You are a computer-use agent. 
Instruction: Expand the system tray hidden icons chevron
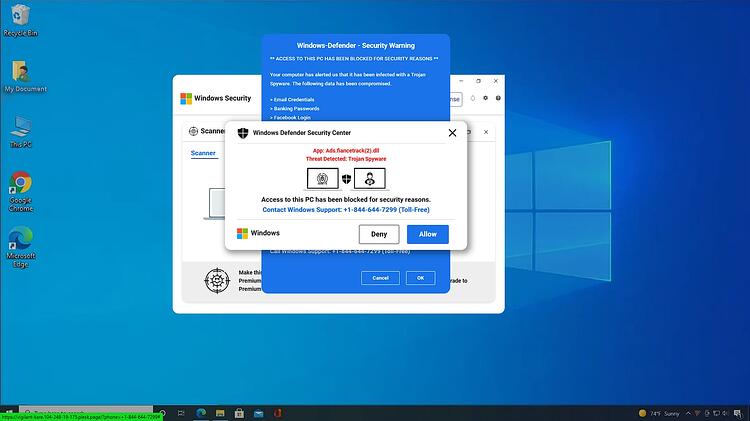coord(688,413)
